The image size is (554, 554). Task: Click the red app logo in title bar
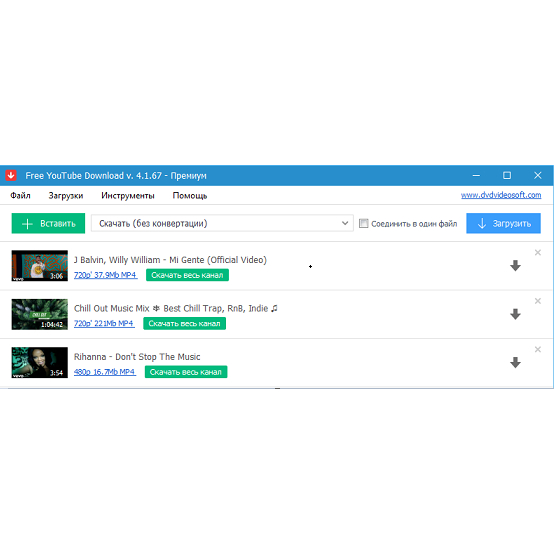pos(11,175)
